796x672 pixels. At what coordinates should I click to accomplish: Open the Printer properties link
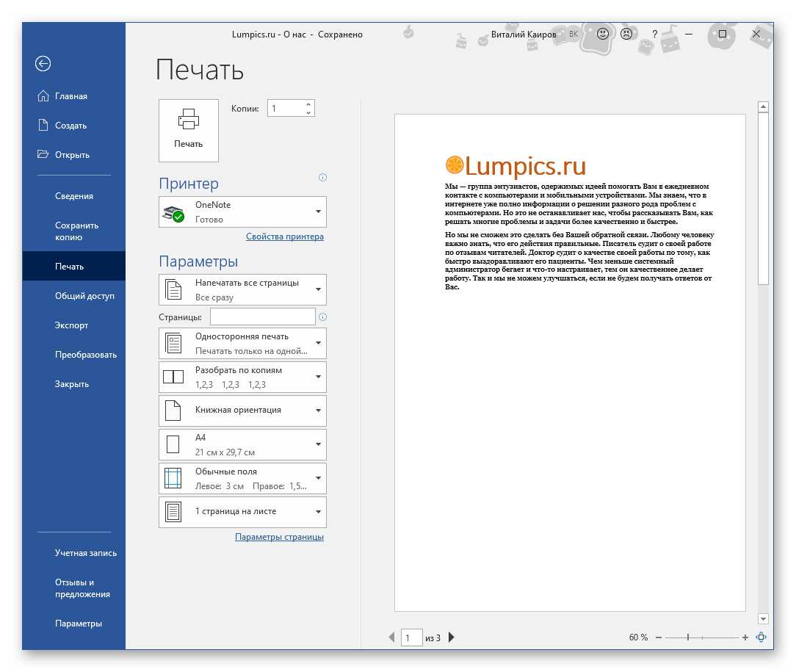pos(284,236)
